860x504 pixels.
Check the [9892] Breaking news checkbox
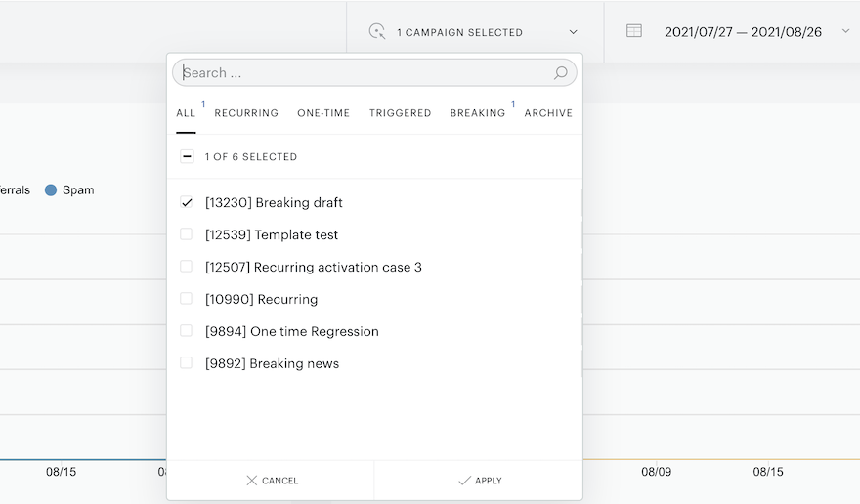tap(187, 363)
